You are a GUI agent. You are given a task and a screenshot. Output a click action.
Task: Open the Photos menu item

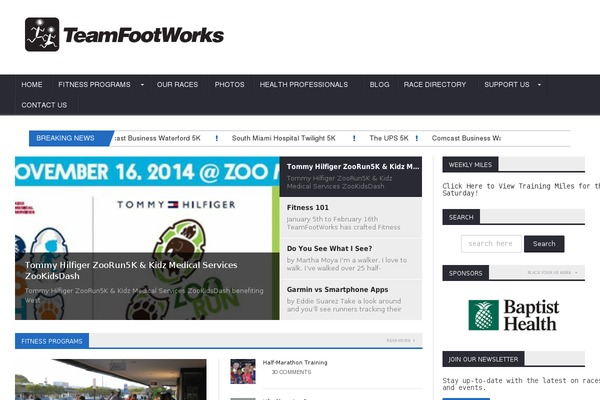[229, 85]
